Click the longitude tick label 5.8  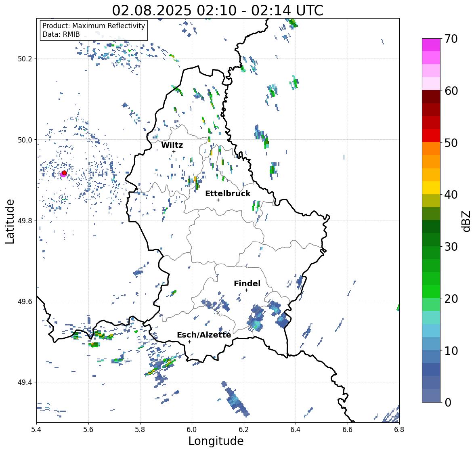point(140,429)
